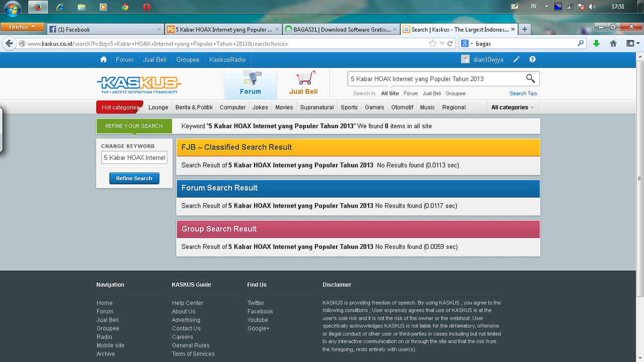Search in All Site option

pyautogui.click(x=390, y=94)
